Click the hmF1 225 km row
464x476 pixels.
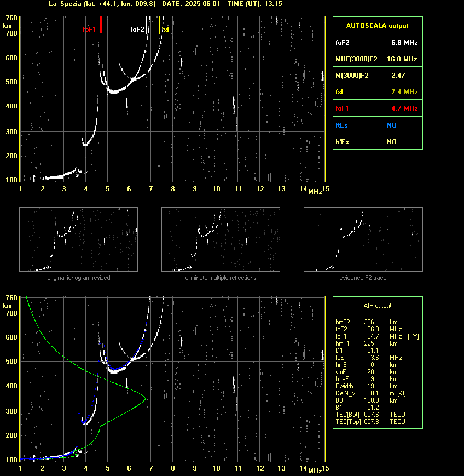click(367, 343)
